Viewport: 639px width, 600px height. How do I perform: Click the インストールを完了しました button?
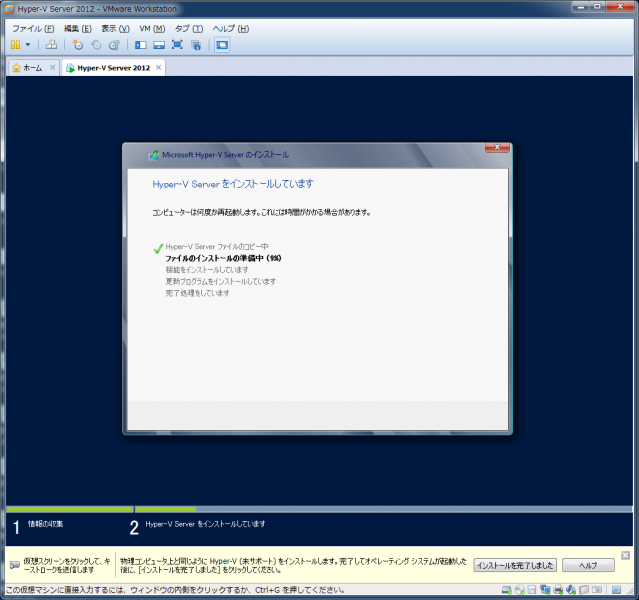tap(515, 565)
